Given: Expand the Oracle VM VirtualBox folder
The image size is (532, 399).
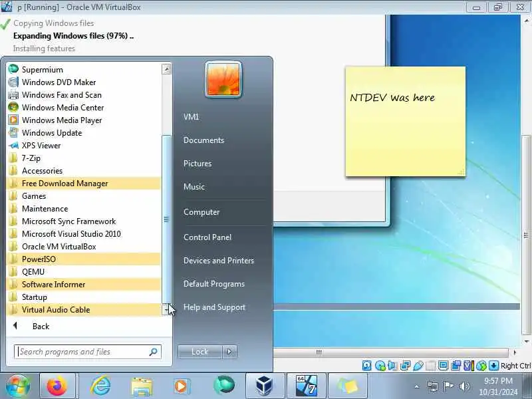Looking at the screenshot, I should (84, 246).
